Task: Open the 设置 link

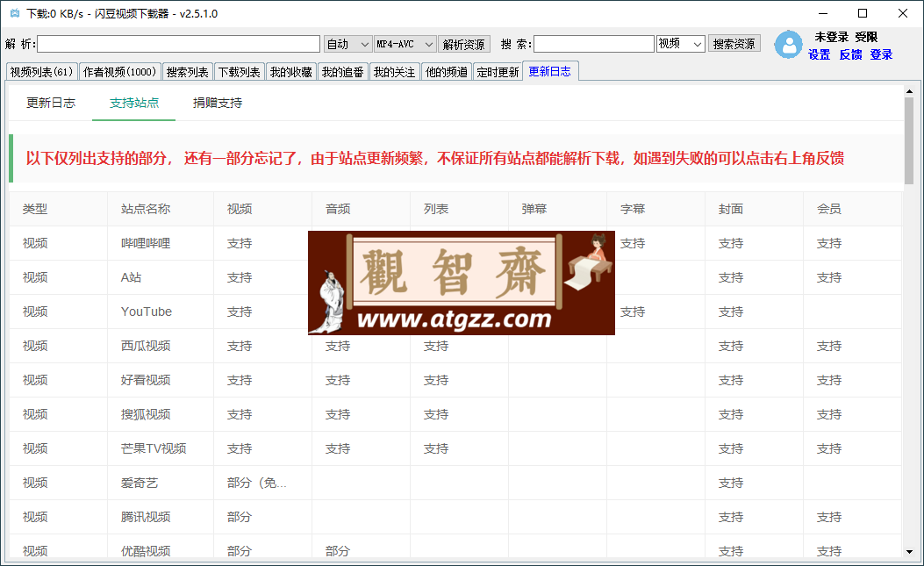Action: point(819,54)
